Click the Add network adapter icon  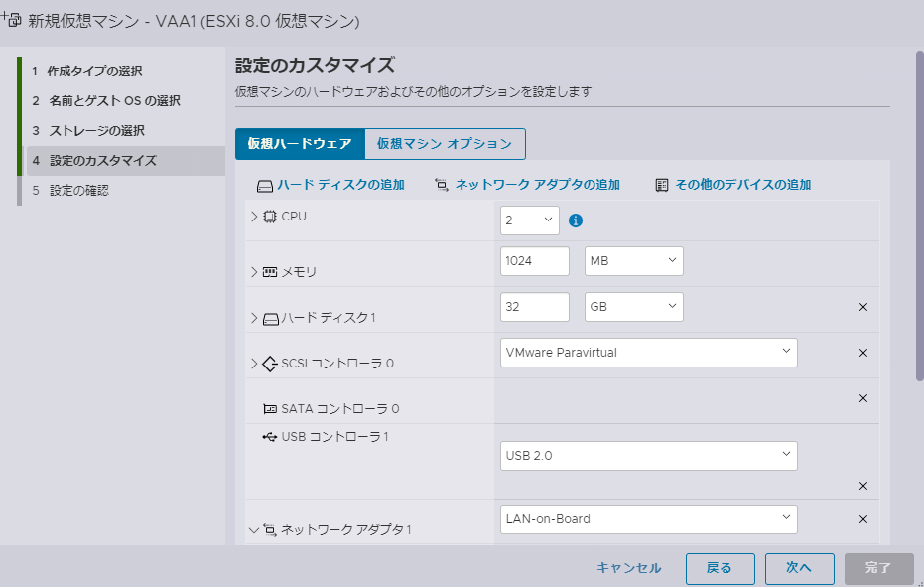pos(442,185)
